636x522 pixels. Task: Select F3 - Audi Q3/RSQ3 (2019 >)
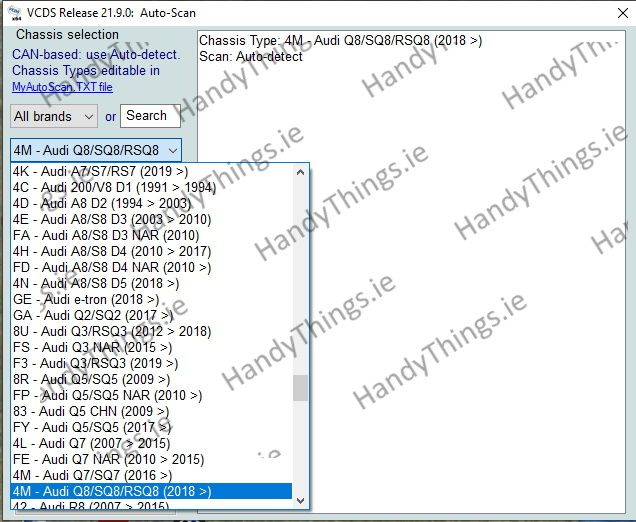pyautogui.click(x=151, y=363)
